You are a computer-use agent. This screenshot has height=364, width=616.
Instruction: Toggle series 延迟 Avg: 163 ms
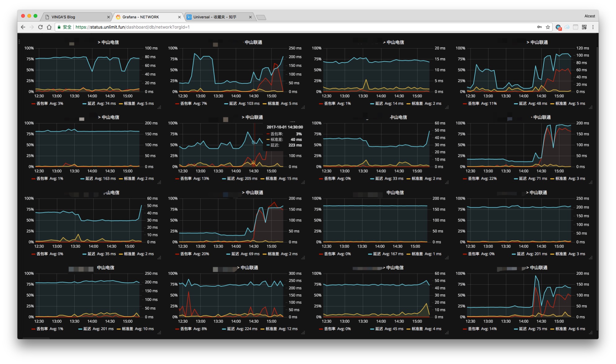[x=98, y=178]
